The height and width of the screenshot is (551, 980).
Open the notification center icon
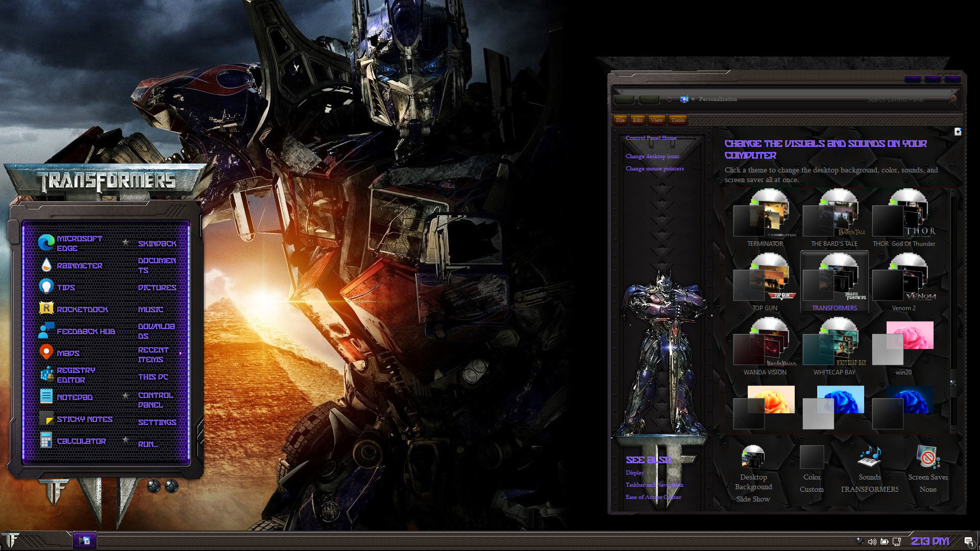pos(968,541)
